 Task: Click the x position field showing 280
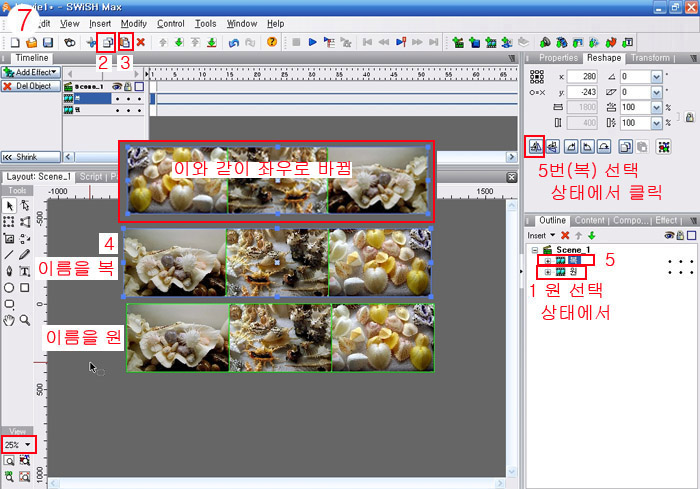[x=582, y=77]
